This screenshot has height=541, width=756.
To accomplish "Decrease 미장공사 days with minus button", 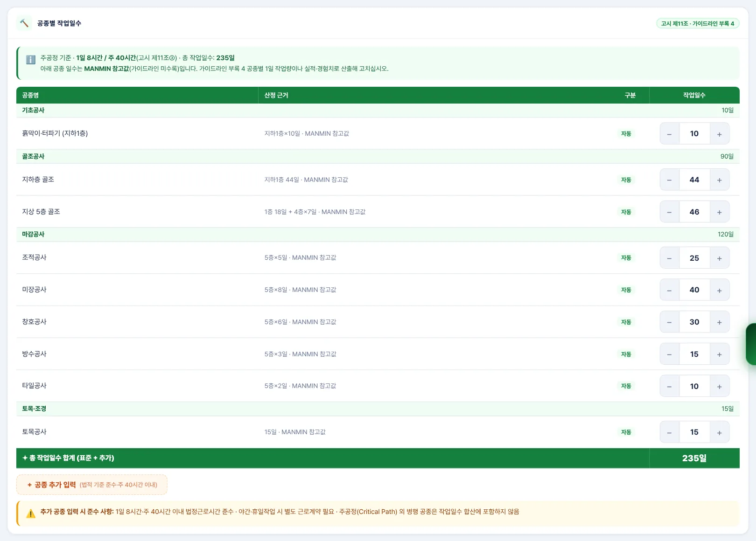I will [x=669, y=290].
